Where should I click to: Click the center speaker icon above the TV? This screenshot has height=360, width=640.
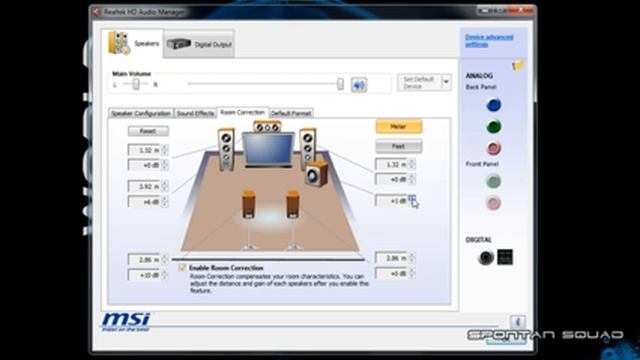pos(267,127)
